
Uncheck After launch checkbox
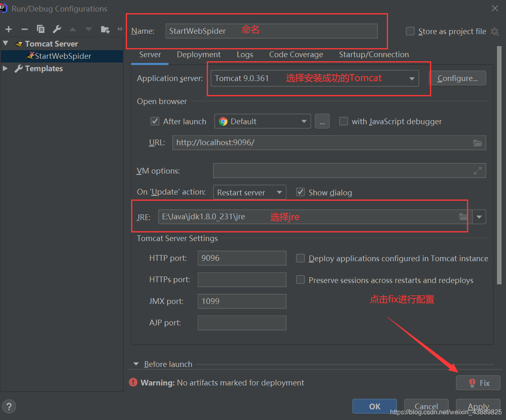155,121
